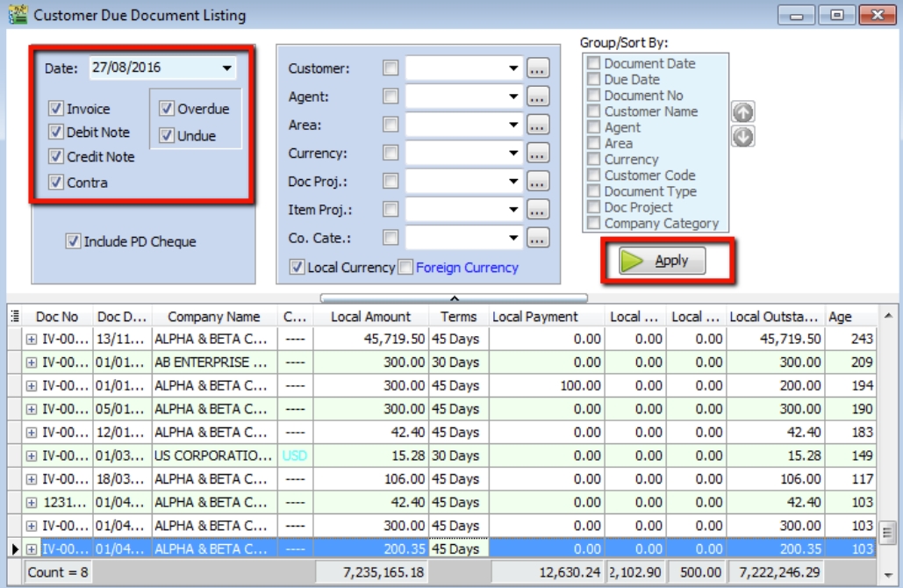The width and height of the screenshot is (903, 588).
Task: Open Co. Cate. lookup ellipsis button
Action: click(x=538, y=238)
